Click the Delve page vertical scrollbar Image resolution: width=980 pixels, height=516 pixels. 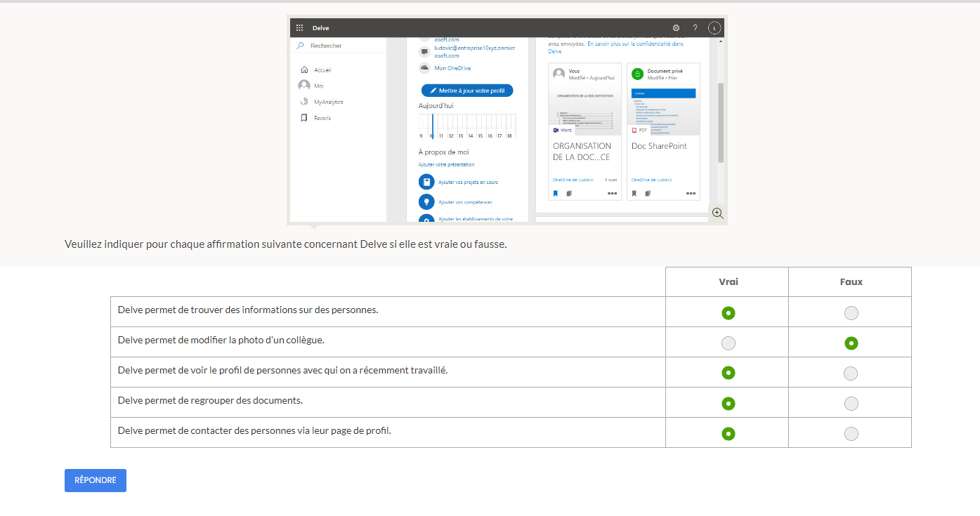coord(720,123)
